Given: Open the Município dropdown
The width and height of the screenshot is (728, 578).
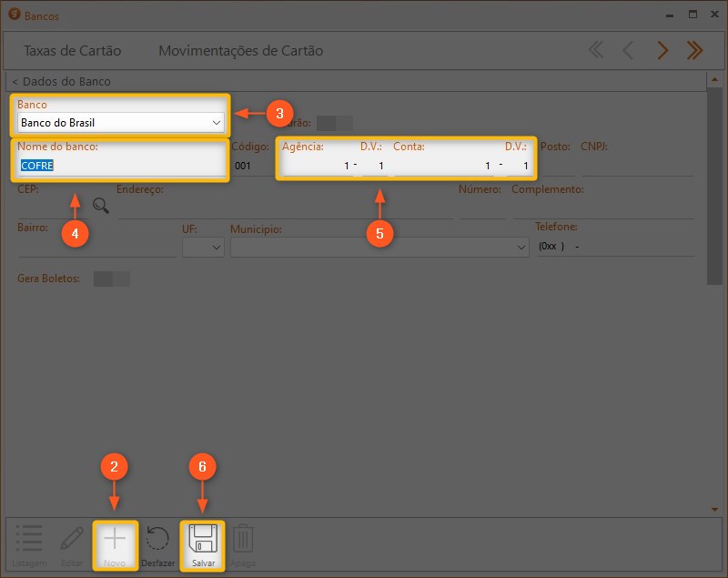Looking at the screenshot, I should [x=521, y=247].
